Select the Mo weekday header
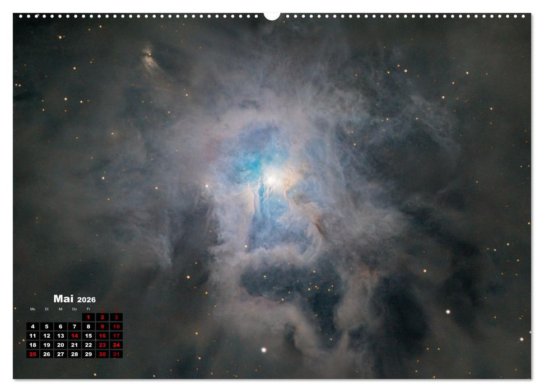 tap(32, 309)
